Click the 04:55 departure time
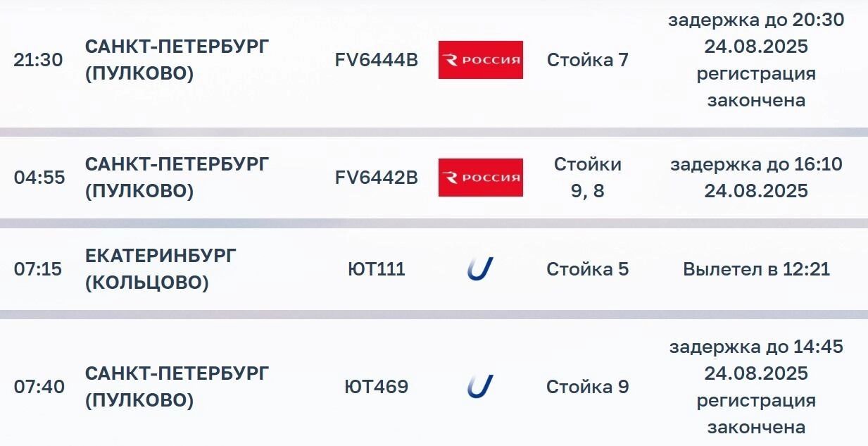The width and height of the screenshot is (868, 446). click(x=39, y=178)
